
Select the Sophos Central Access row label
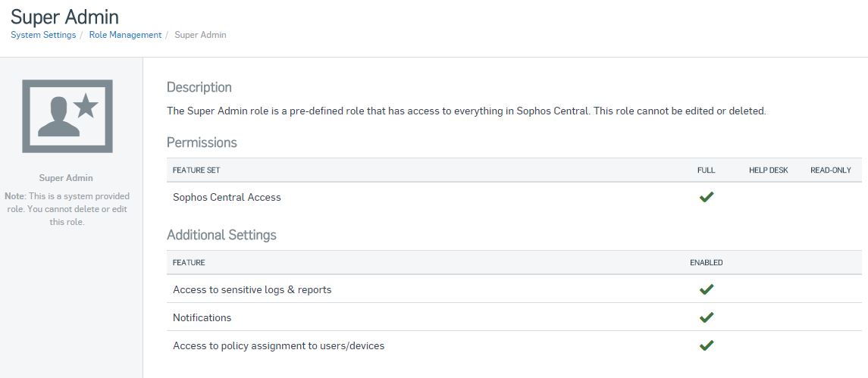point(227,197)
